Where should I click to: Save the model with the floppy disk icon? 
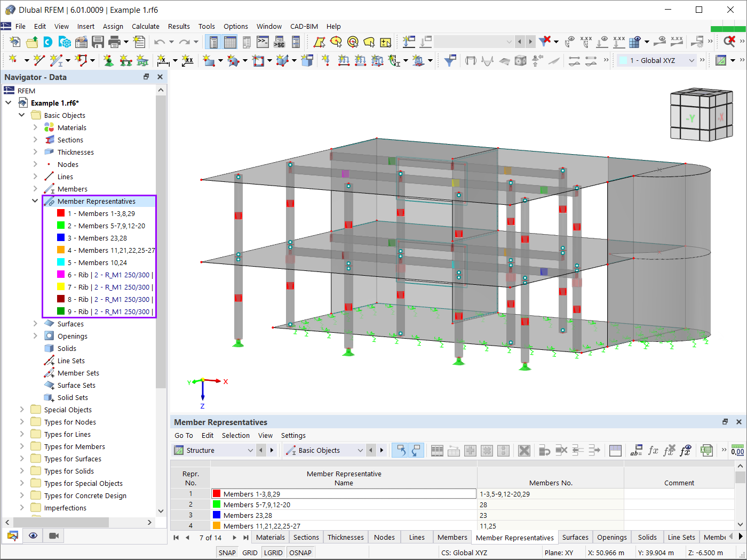98,42
